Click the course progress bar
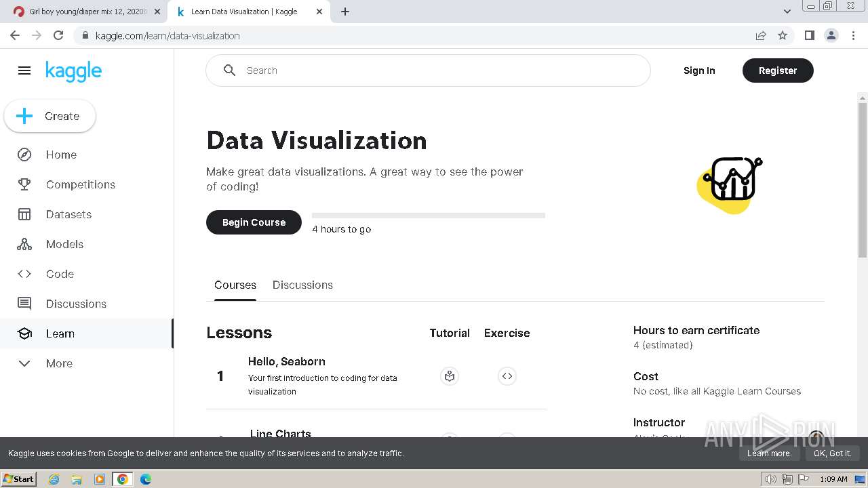Screen dimensions: 868x488 [x=429, y=216]
